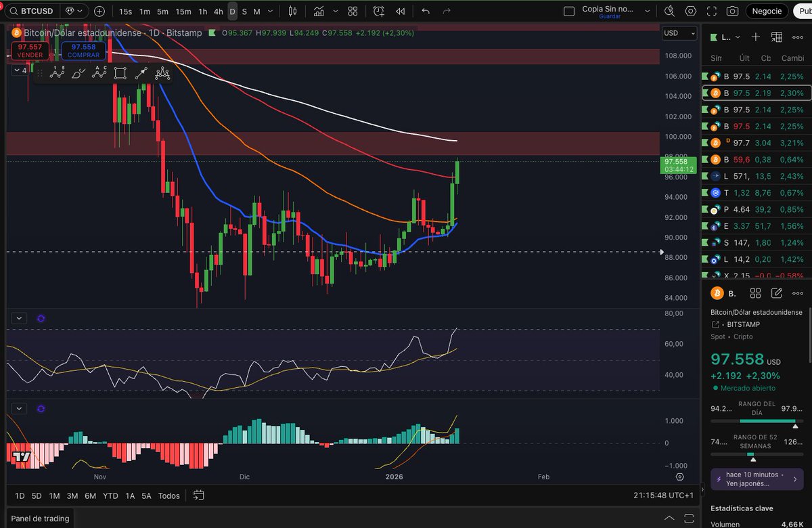This screenshot has width=812, height=528.
Task: Click the add symbol plus icon in top toolbar
Action: [x=99, y=11]
